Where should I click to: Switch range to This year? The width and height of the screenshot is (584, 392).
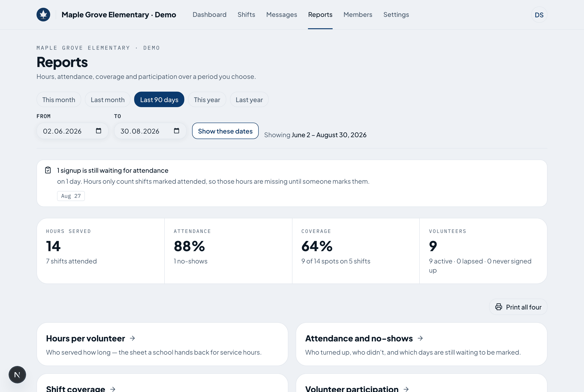[x=207, y=100]
